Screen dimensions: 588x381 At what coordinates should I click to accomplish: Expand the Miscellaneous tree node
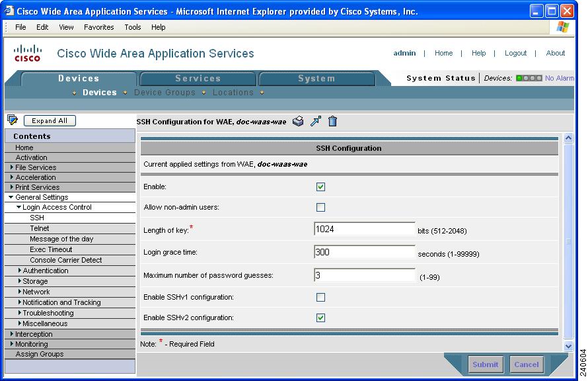[20, 323]
